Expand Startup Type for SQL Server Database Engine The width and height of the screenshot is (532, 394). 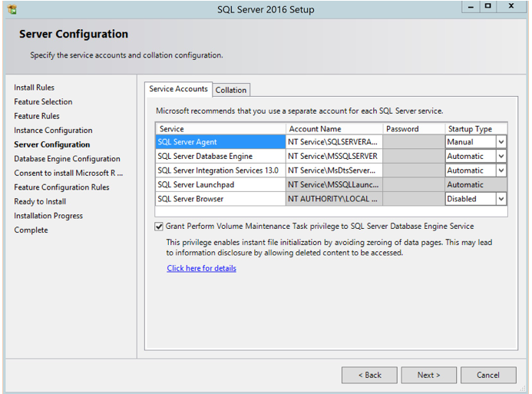(501, 157)
